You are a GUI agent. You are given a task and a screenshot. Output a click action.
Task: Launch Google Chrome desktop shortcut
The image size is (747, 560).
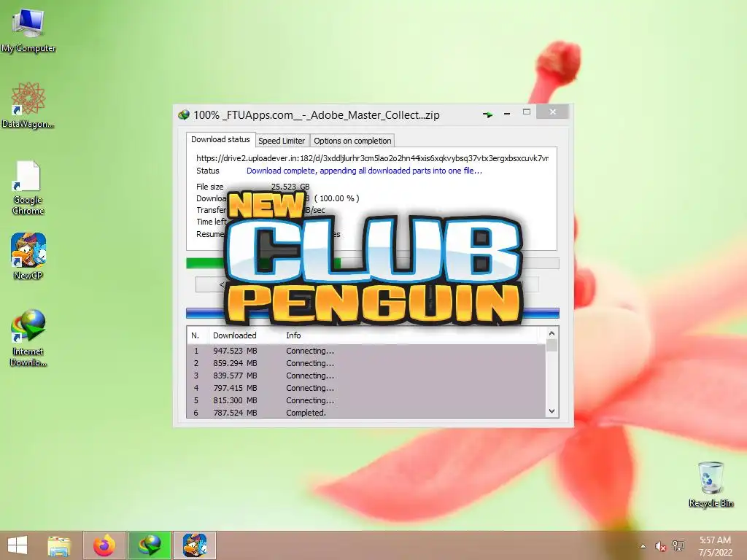coord(28,187)
